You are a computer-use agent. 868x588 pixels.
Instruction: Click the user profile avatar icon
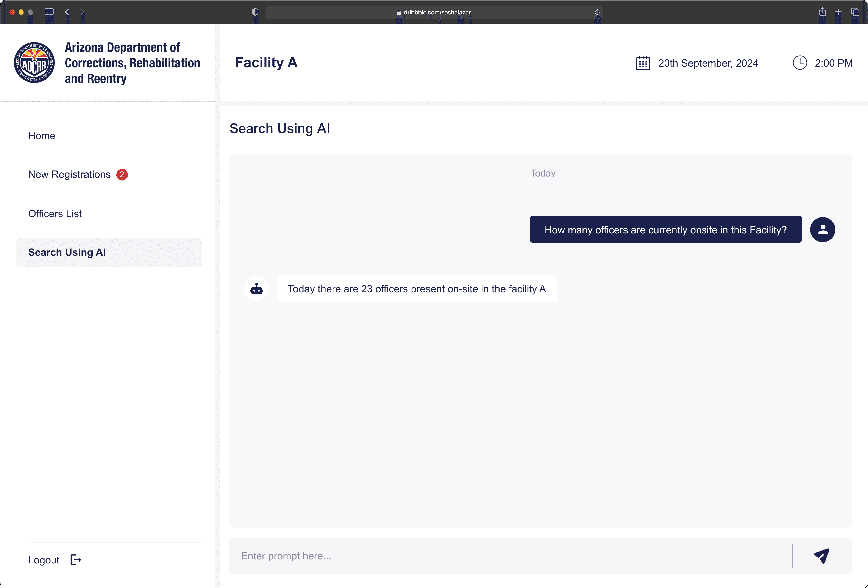[822, 230]
